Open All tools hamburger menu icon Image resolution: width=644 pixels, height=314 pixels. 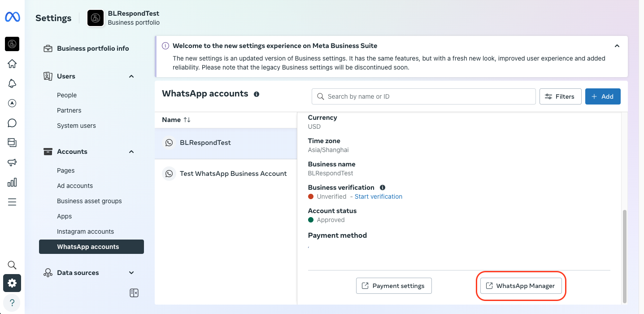[x=12, y=202]
